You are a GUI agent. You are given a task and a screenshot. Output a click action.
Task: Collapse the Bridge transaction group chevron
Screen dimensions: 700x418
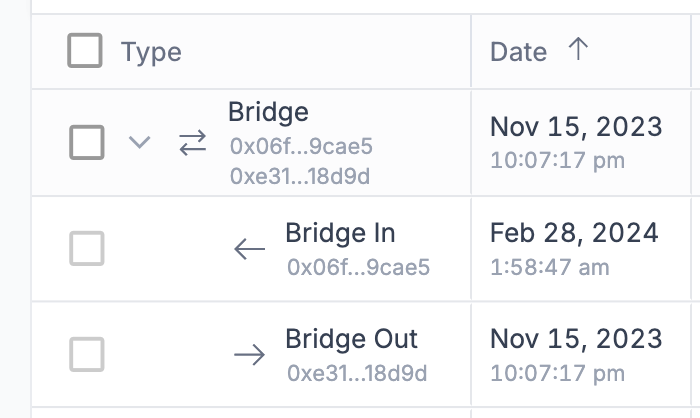point(140,143)
